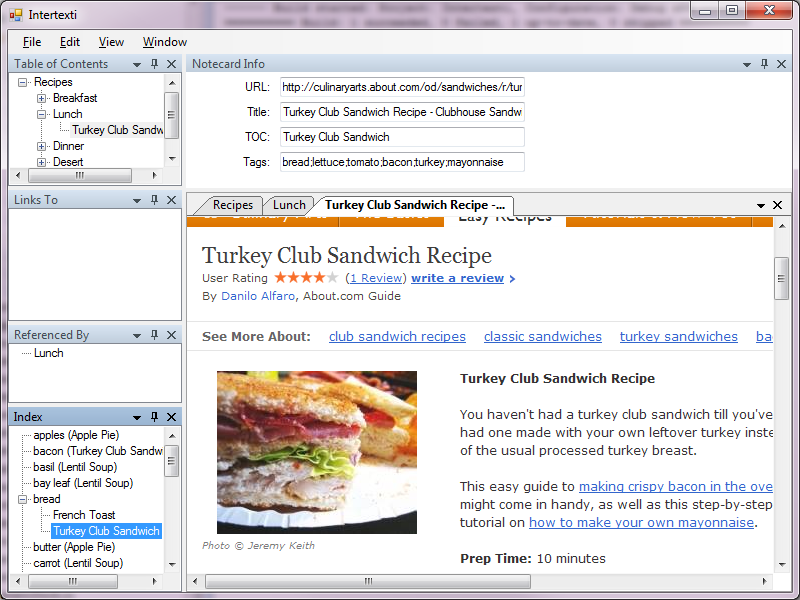Select apples (Apple Pie) index entry
The height and width of the screenshot is (600, 800).
pyautogui.click(x=76, y=435)
